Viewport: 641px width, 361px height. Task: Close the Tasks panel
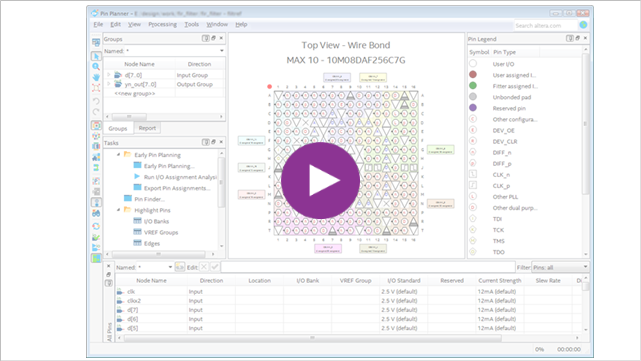click(x=221, y=142)
